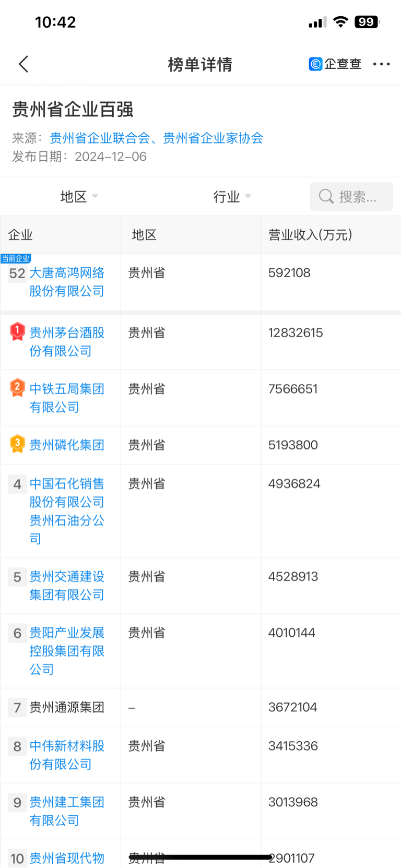Tap revenue value 7566651

(293, 389)
